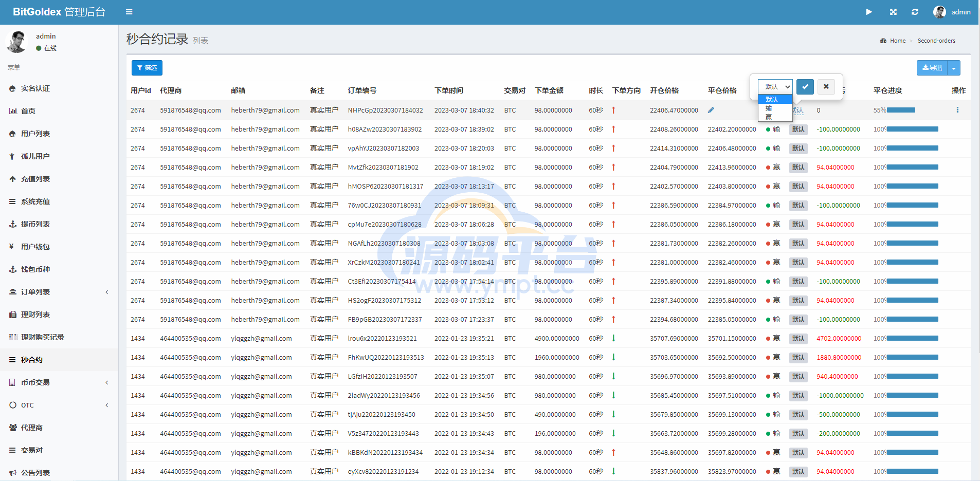Click the admin profile picture in sidebar
The width and height of the screenshot is (980, 481).
pyautogui.click(x=16, y=42)
